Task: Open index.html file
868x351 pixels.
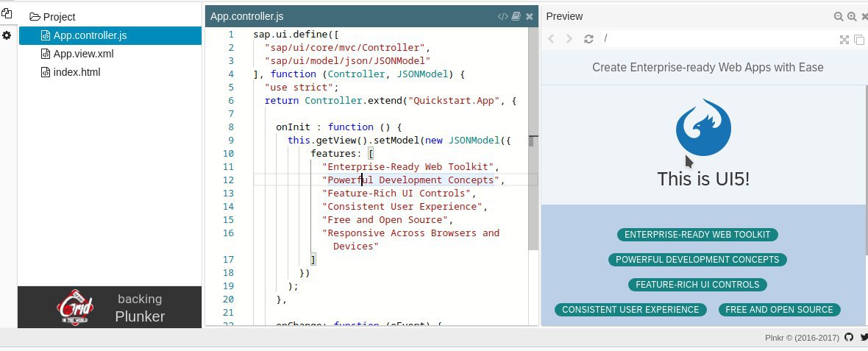Action: pyautogui.click(x=77, y=72)
